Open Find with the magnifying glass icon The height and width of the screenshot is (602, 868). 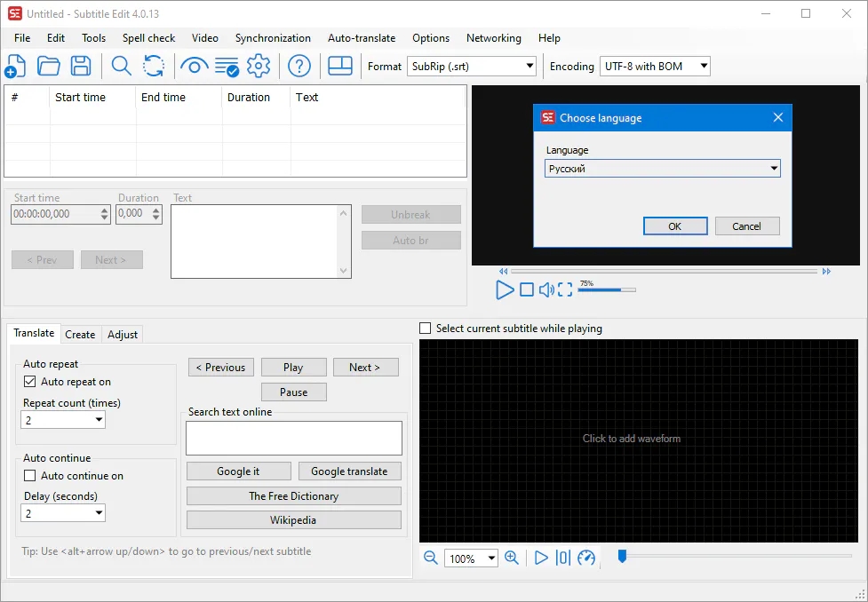(x=121, y=66)
